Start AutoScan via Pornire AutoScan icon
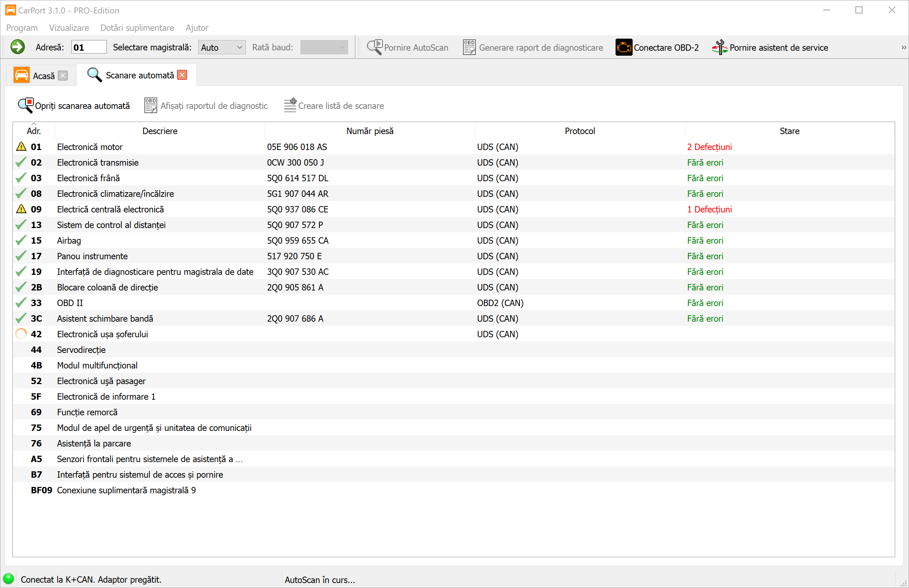The height and width of the screenshot is (588, 909). tap(374, 48)
